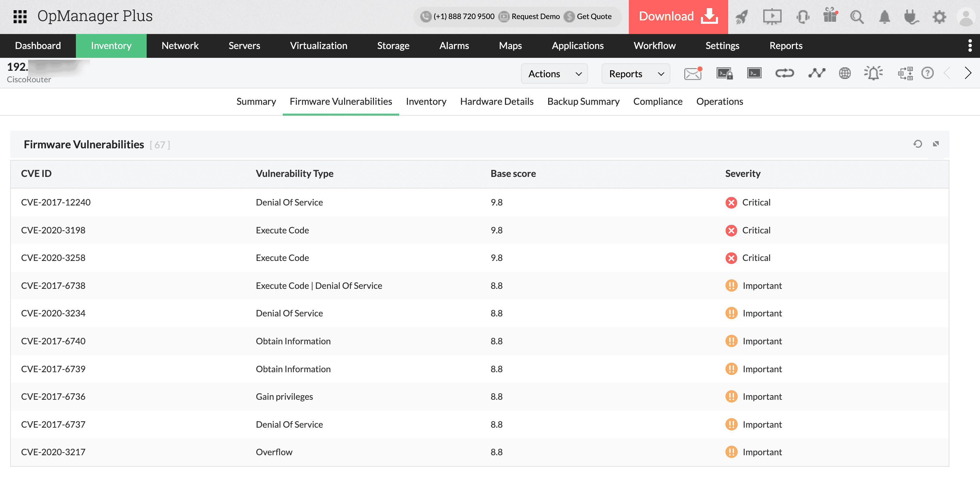Click the envelope mail icon
The height and width of the screenshot is (477, 980).
click(693, 73)
